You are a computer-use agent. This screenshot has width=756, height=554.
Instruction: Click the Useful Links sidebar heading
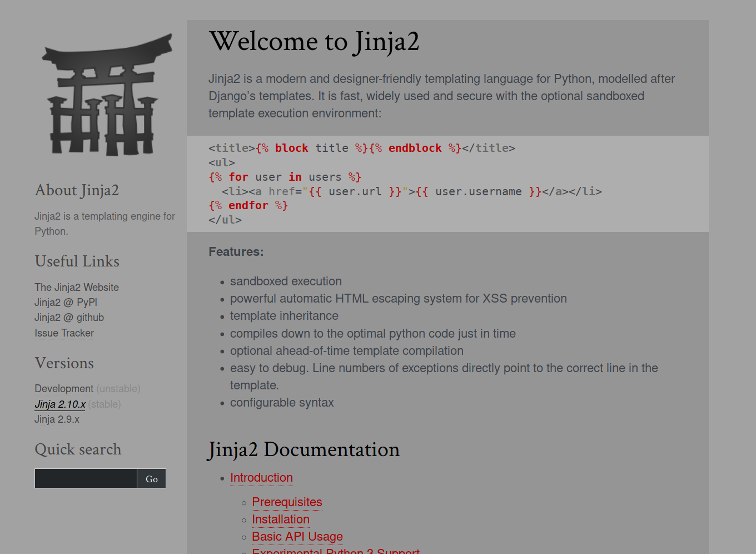(x=77, y=261)
